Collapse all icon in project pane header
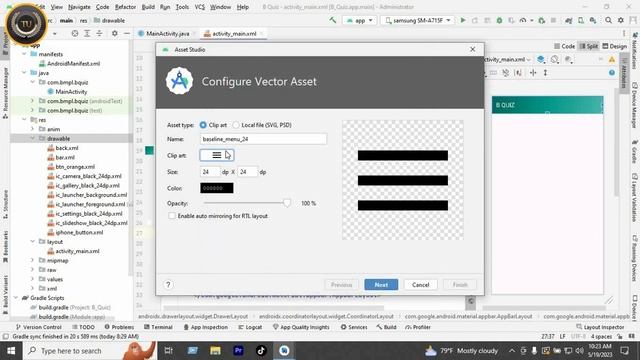640x360 pixels. tap(99, 33)
